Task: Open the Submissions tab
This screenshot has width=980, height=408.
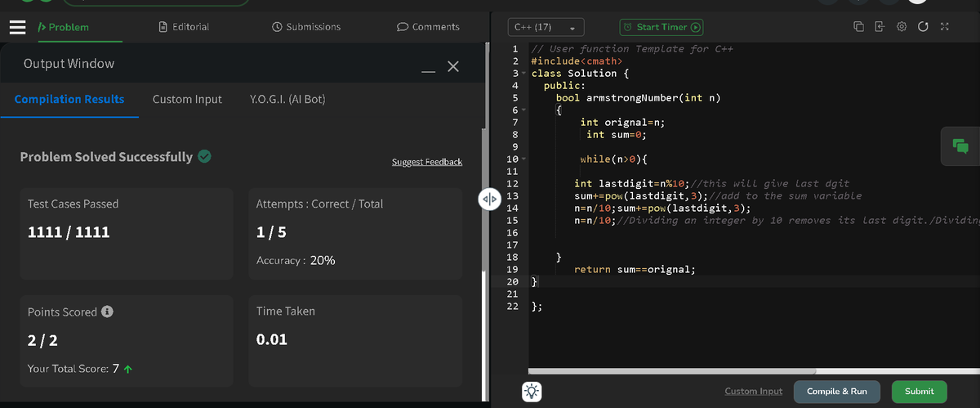Action: 306,27
